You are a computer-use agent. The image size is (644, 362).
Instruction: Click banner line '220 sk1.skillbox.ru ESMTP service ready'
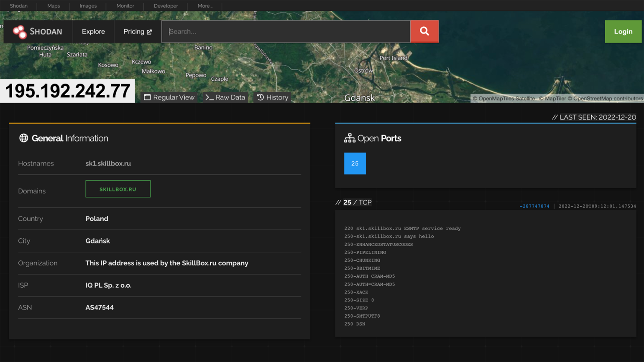402,228
